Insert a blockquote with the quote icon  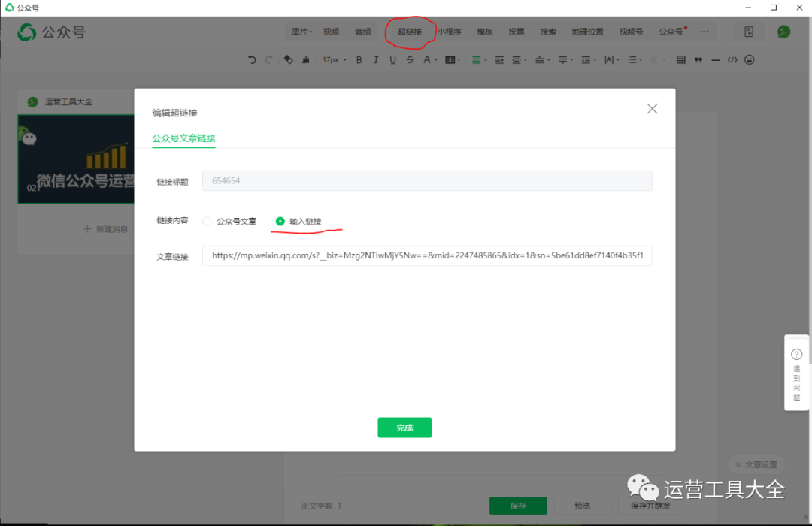(698, 60)
